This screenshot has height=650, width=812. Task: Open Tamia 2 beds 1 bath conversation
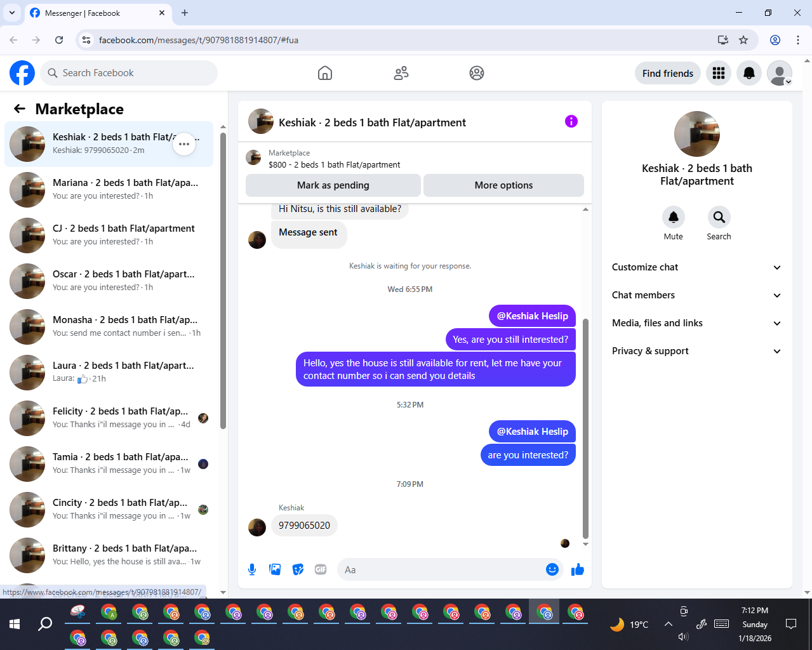click(x=109, y=464)
